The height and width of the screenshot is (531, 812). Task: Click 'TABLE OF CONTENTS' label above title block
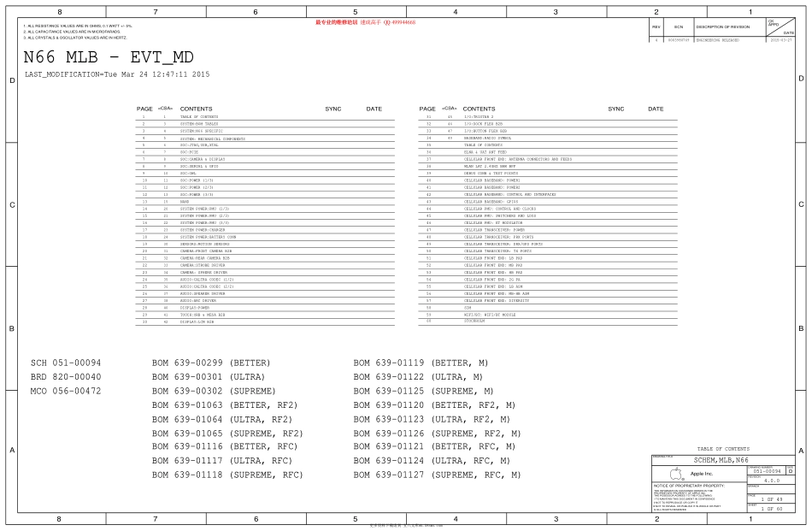point(723,449)
